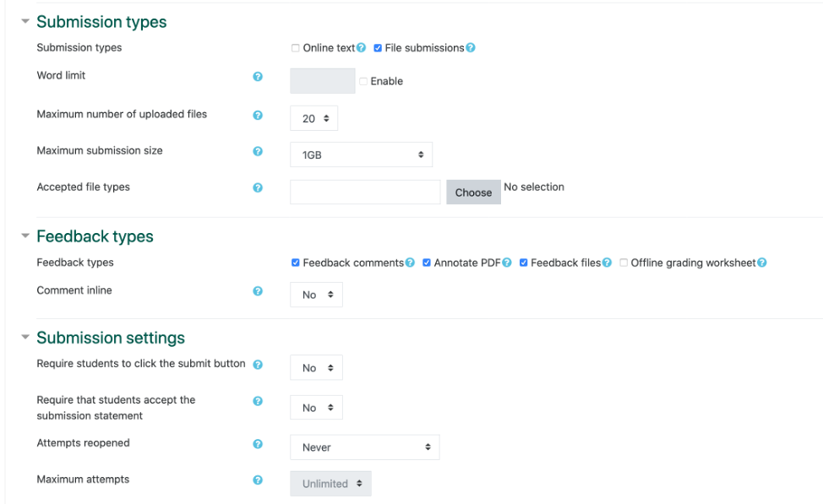Open the Maximum submission size dropdown

[x=361, y=154]
